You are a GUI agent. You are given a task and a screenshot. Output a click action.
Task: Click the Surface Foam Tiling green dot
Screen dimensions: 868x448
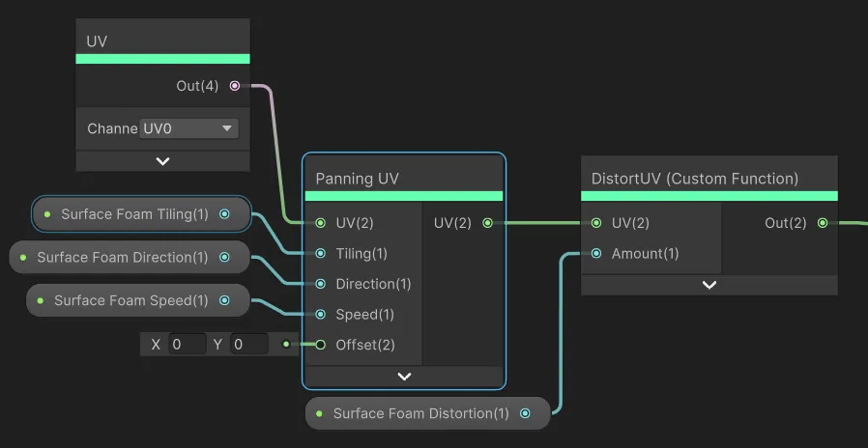[x=47, y=214]
